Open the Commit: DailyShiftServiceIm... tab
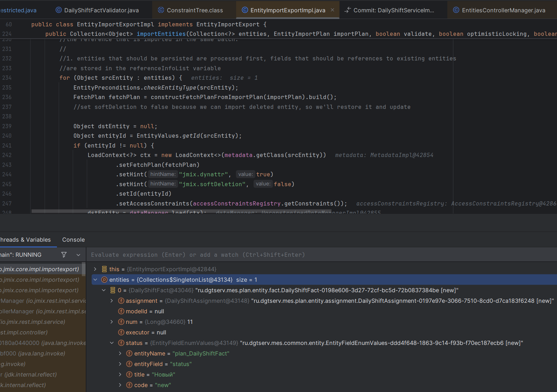This screenshot has height=392, width=557. pos(390,10)
